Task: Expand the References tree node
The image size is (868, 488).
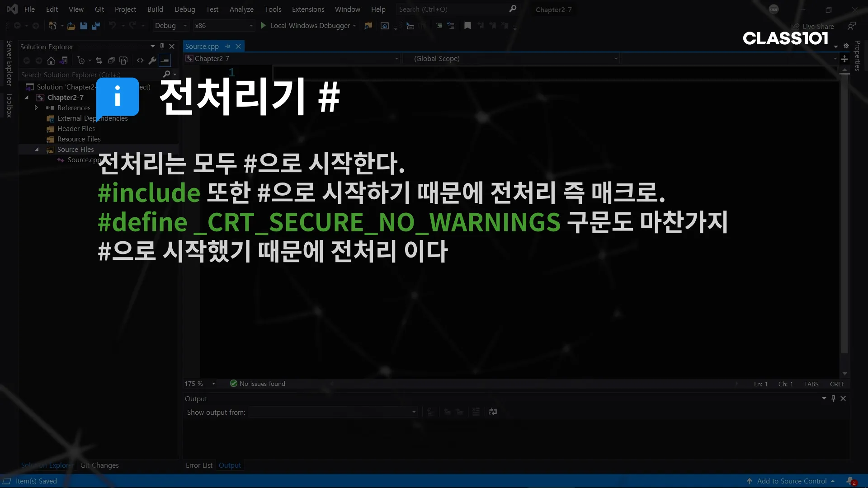Action: (x=36, y=108)
